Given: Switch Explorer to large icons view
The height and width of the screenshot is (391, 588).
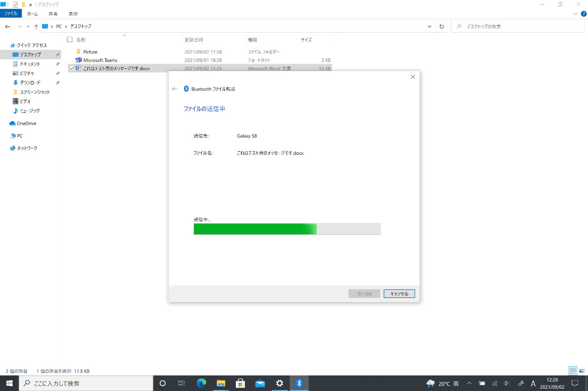Looking at the screenshot, I should [x=582, y=371].
